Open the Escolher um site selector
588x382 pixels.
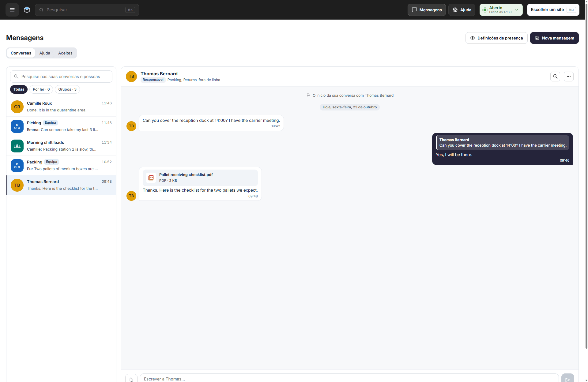click(553, 10)
